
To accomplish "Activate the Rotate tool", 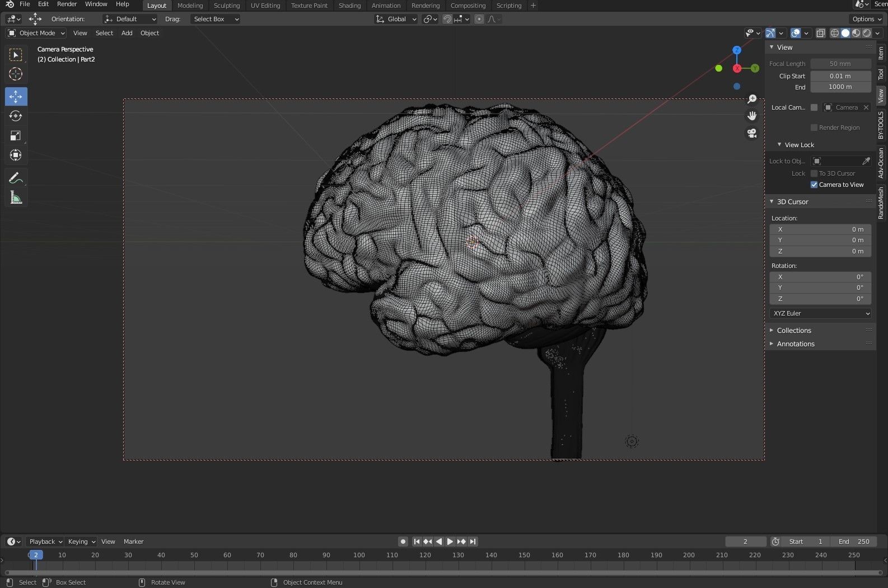I will click(x=16, y=116).
